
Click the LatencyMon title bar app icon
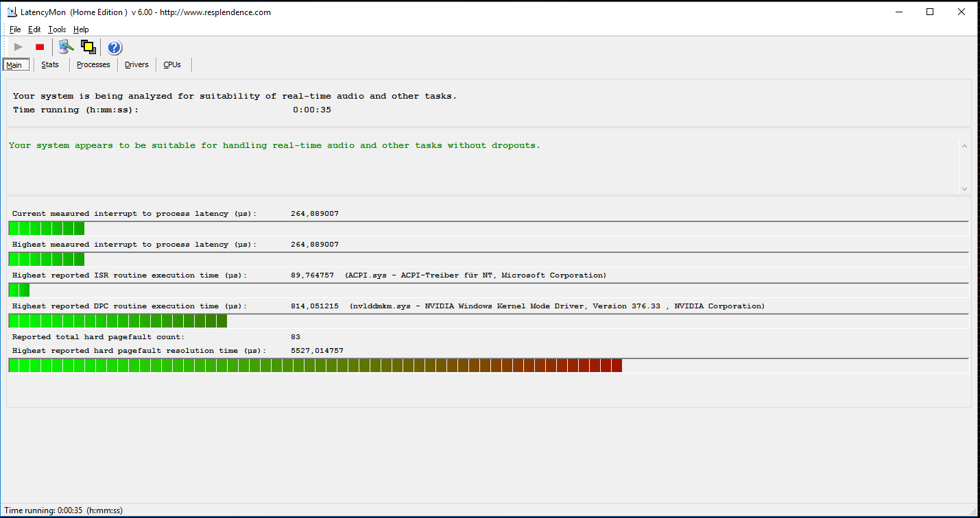pyautogui.click(x=12, y=12)
